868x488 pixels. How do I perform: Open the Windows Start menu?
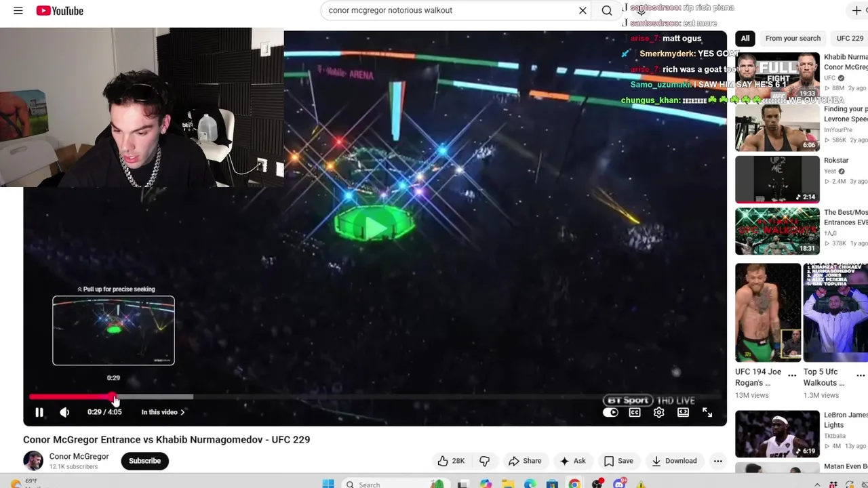pyautogui.click(x=328, y=484)
